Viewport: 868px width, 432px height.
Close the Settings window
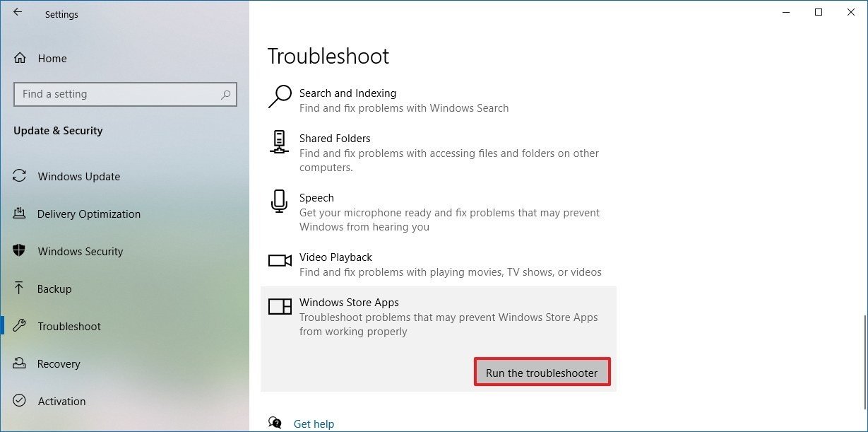tap(851, 12)
